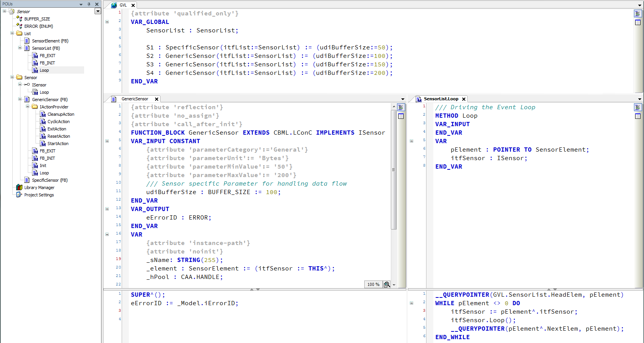Switch GVL editor to tabular declaration view
Image resolution: width=644 pixels, height=343 pixels.
[637, 22]
